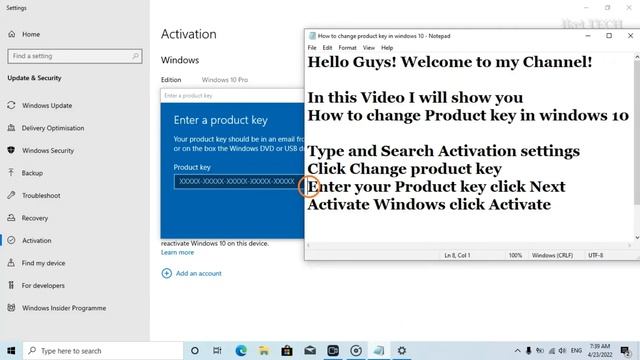Click Notepad scroll down arrow
Viewport: 640px width, 360px height.
637,237
